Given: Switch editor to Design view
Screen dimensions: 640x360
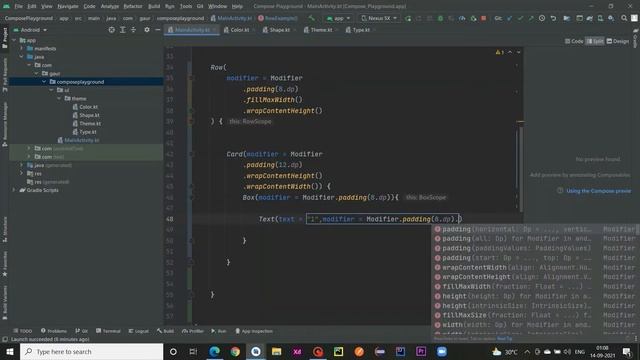Looking at the screenshot, I should tap(618, 41).
